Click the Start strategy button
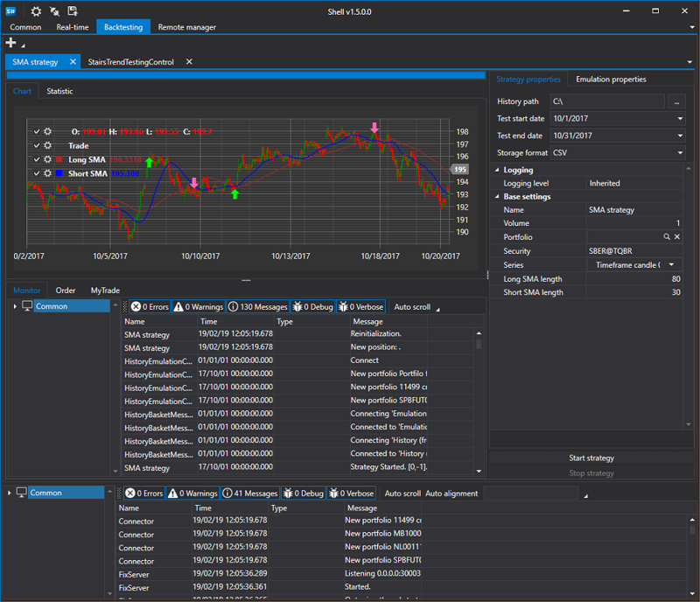 (x=591, y=458)
